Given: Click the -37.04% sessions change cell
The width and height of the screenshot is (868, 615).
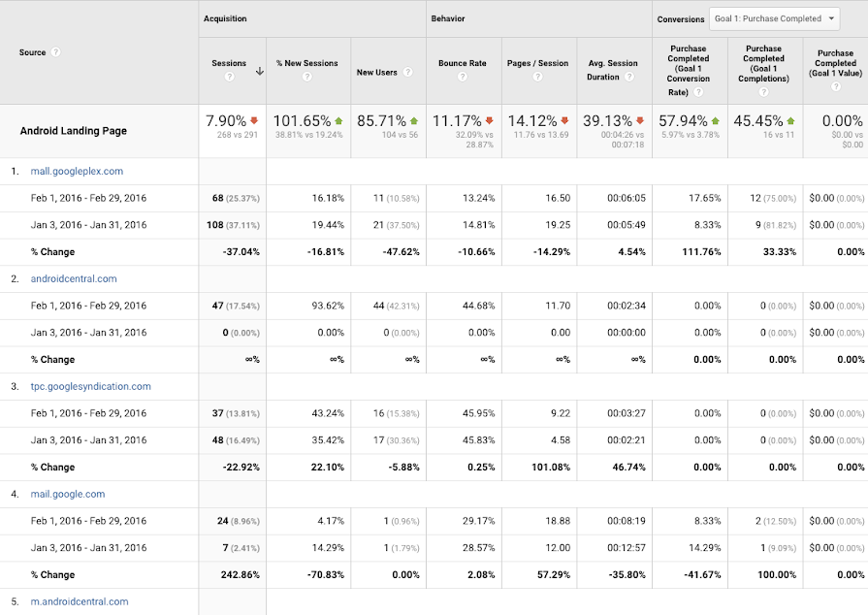Looking at the screenshot, I should (x=241, y=252).
